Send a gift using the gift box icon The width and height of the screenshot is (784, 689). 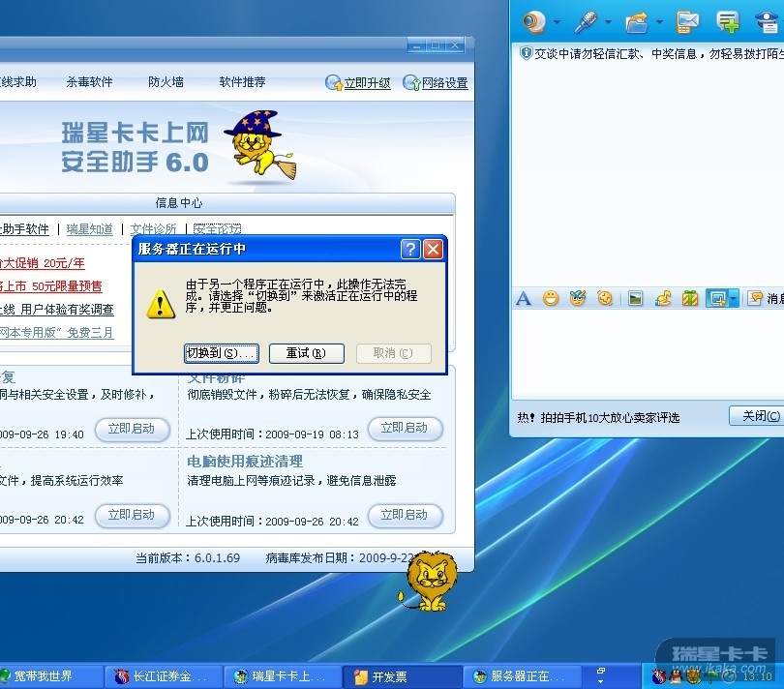point(690,298)
